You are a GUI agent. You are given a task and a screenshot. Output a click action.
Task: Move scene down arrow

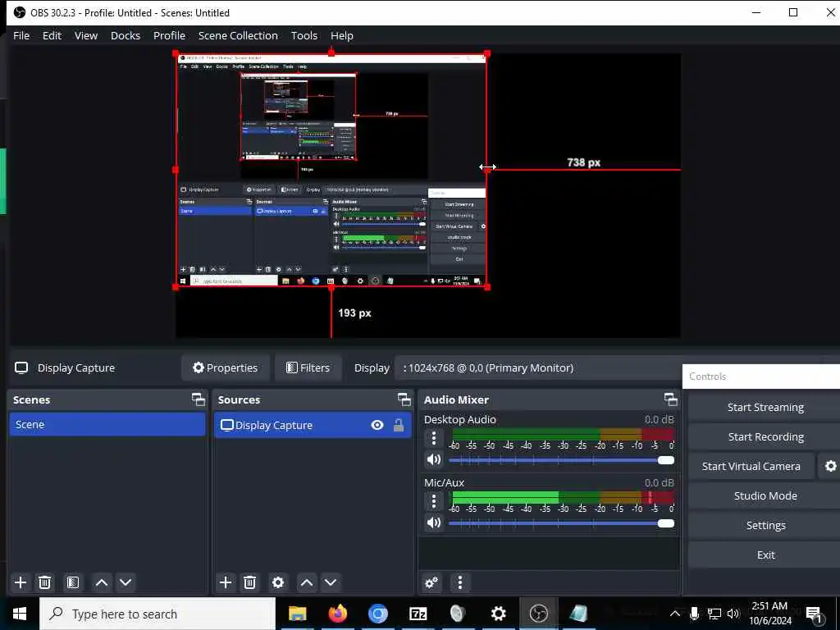click(126, 582)
